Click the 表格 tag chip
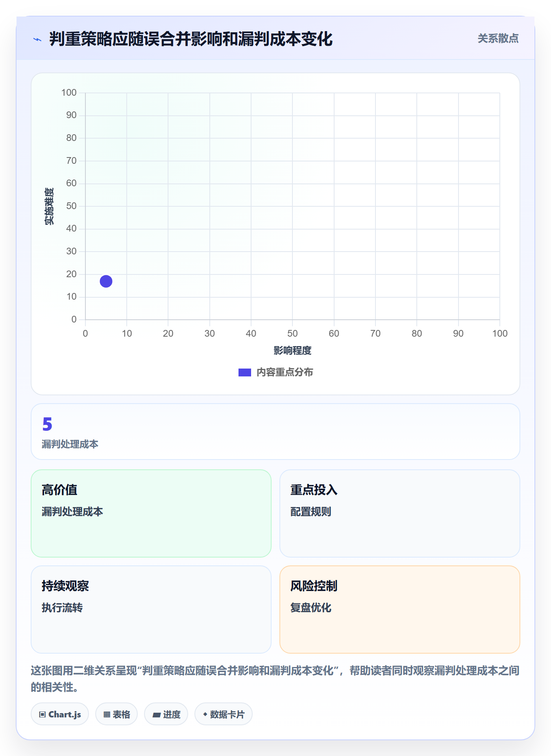The height and width of the screenshot is (756, 551). 116,714
